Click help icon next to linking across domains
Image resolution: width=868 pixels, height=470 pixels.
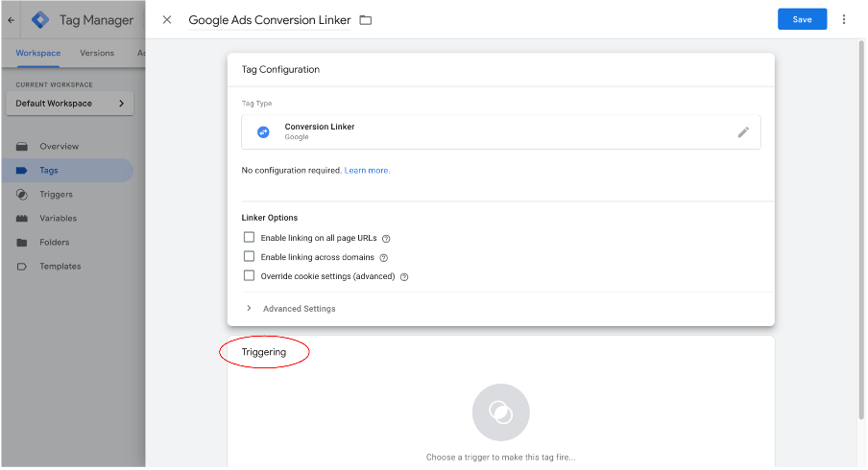pos(384,258)
